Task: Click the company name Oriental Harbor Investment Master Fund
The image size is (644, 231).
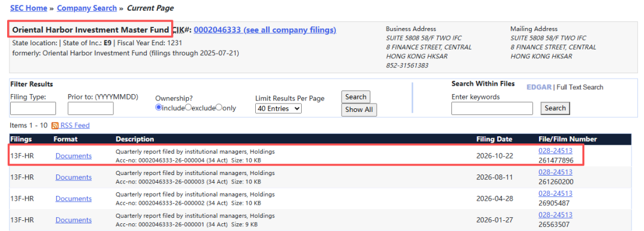Action: (91, 30)
